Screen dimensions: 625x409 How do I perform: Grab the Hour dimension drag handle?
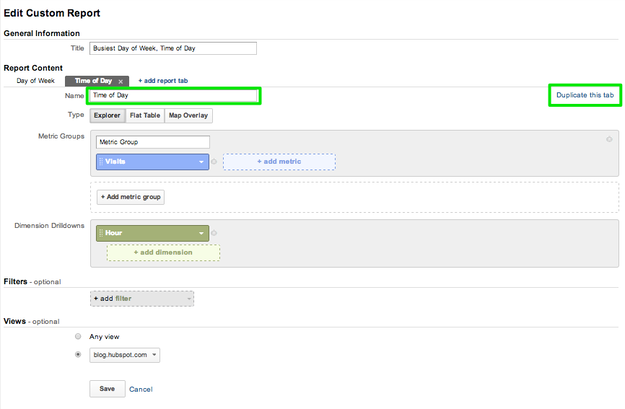(101, 233)
